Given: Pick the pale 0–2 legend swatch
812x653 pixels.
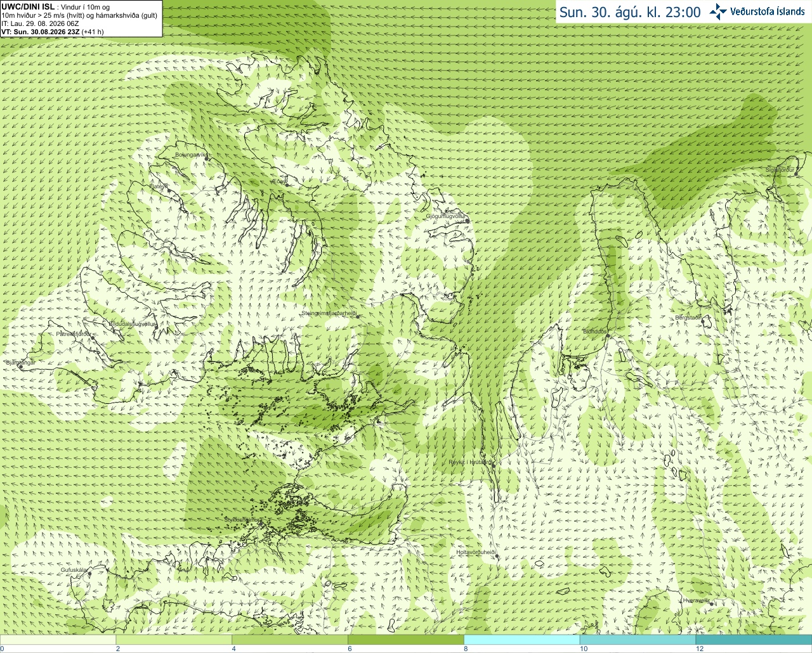Looking at the screenshot, I should 58,640.
